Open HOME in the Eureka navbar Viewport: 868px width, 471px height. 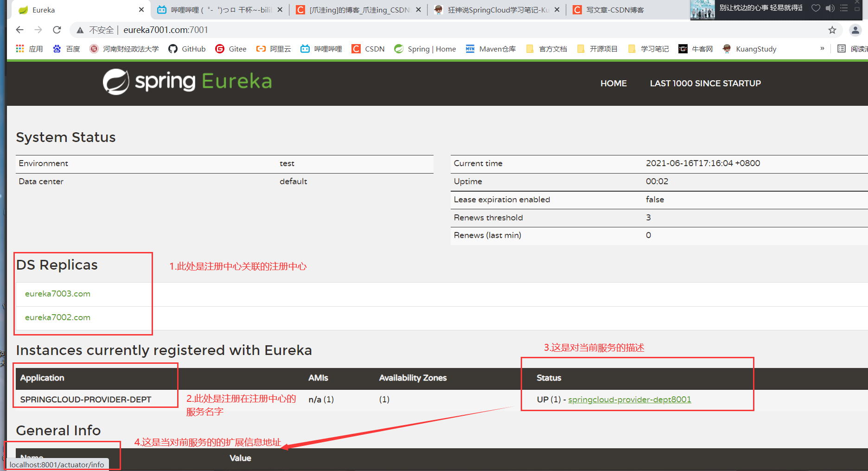click(613, 84)
